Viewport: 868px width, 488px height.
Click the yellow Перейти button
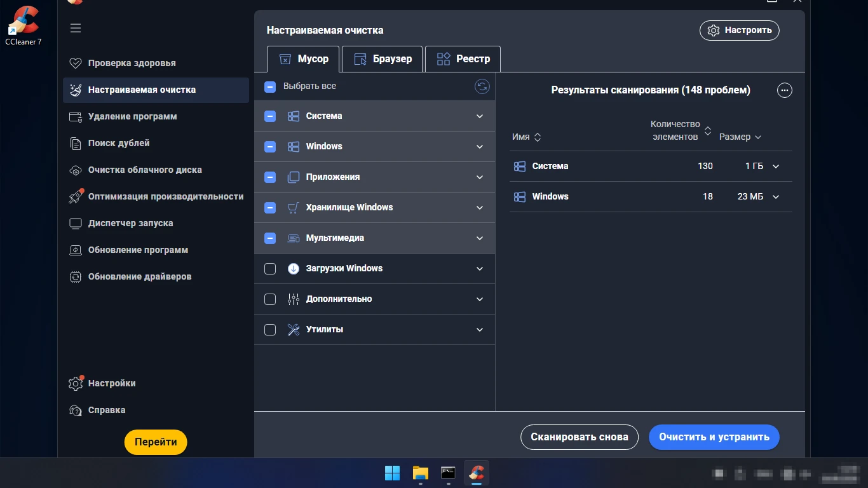click(156, 442)
